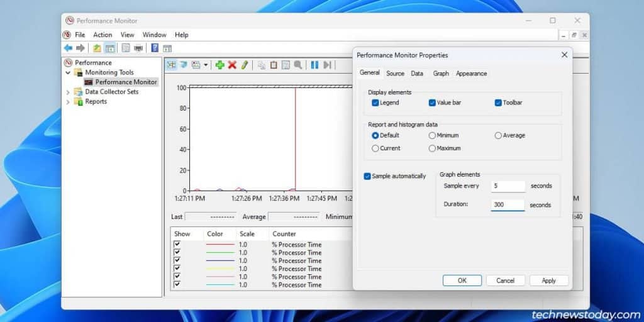Image resolution: width=644 pixels, height=322 pixels.
Task: Open the Window menu
Action: pos(155,35)
